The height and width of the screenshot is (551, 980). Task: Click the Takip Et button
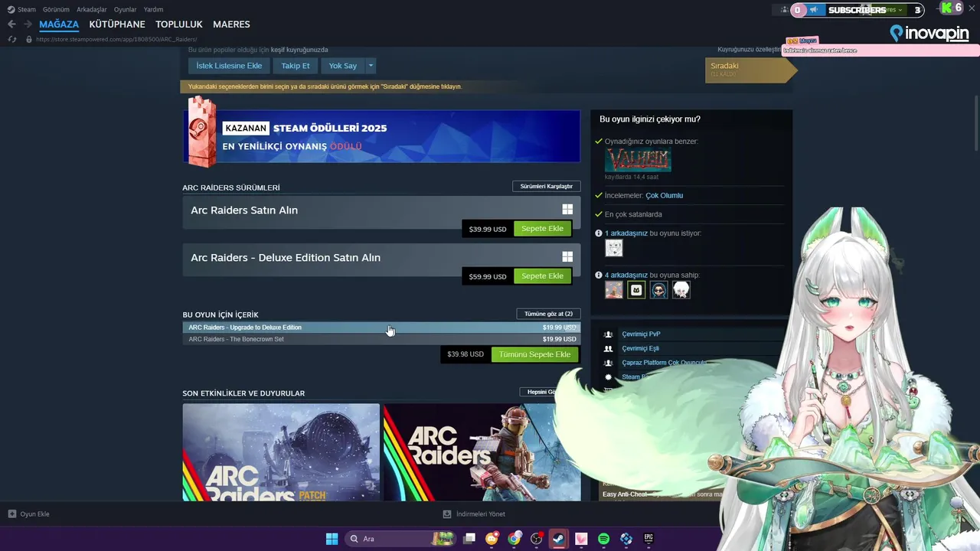(x=296, y=66)
